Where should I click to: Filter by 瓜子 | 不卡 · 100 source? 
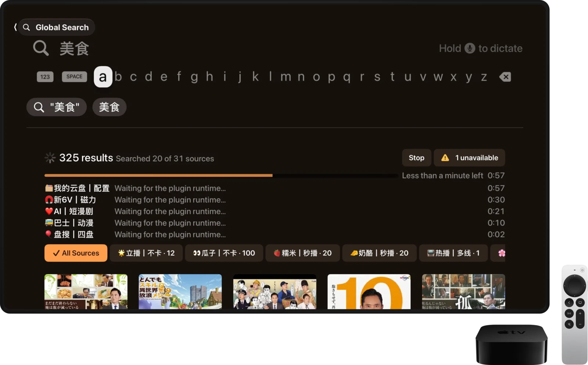[x=224, y=253]
